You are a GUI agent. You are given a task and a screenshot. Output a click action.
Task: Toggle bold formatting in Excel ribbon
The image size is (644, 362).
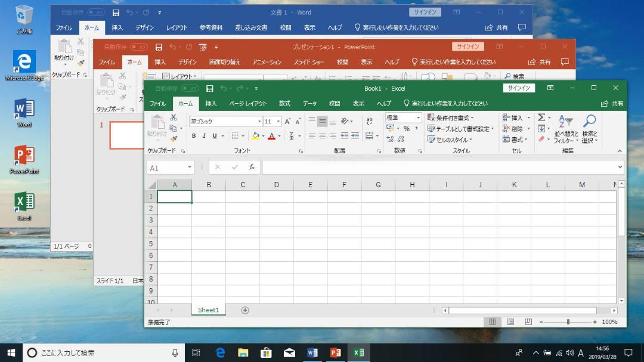[194, 136]
